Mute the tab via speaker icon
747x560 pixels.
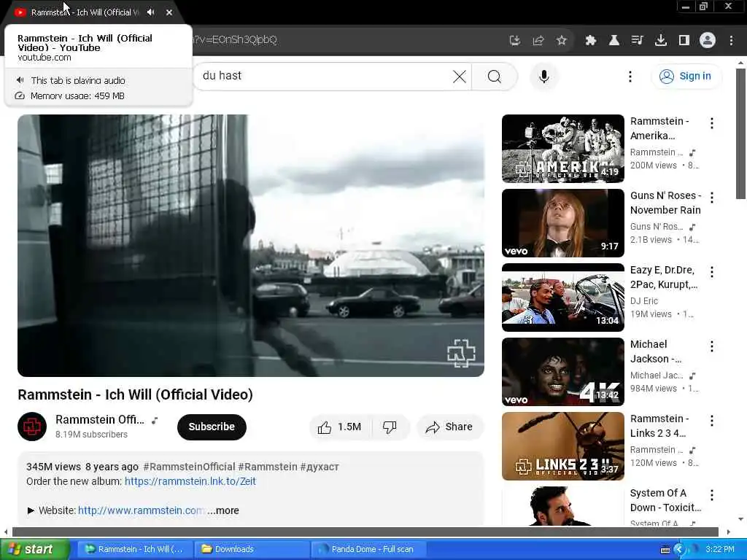(150, 12)
